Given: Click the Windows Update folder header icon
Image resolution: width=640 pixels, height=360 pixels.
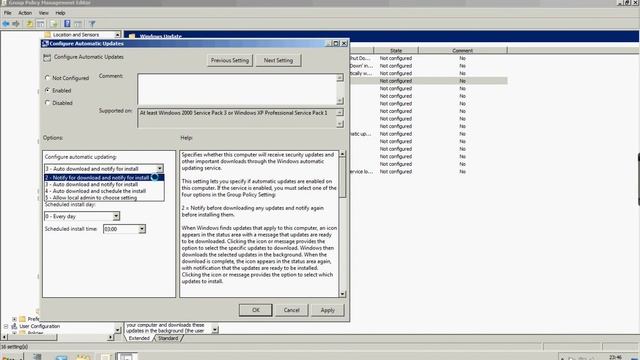Looking at the screenshot, I should (x=132, y=36).
